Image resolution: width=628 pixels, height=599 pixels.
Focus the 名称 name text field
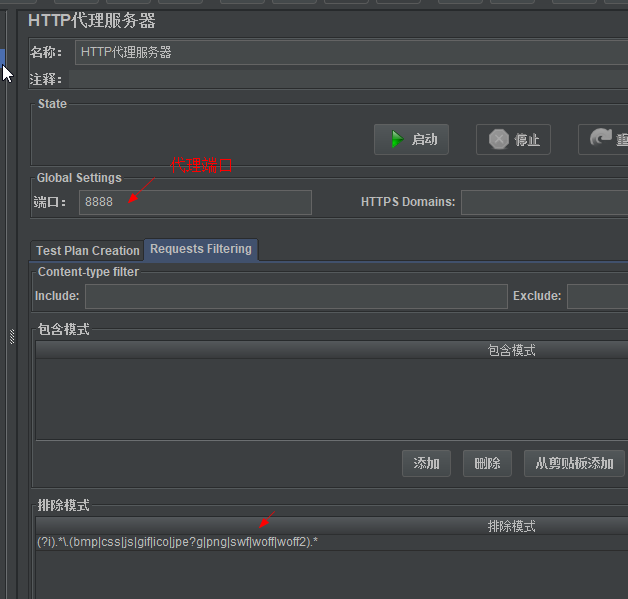click(350, 52)
